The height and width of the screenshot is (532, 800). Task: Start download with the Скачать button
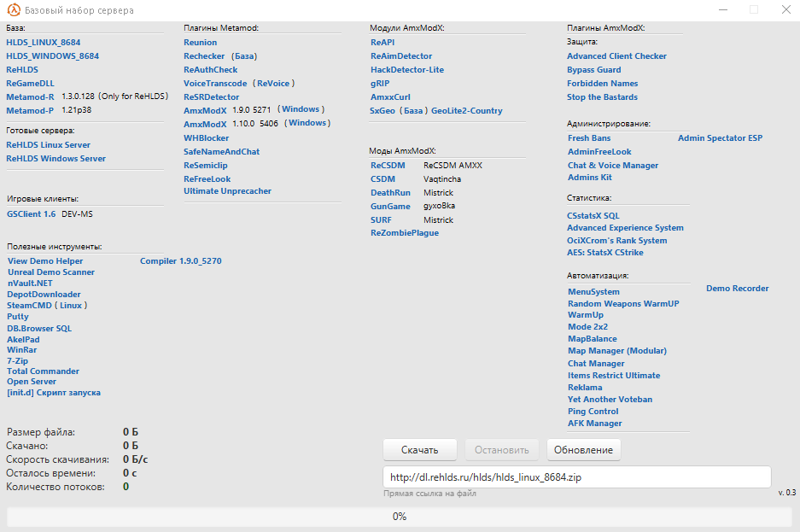tap(420, 450)
